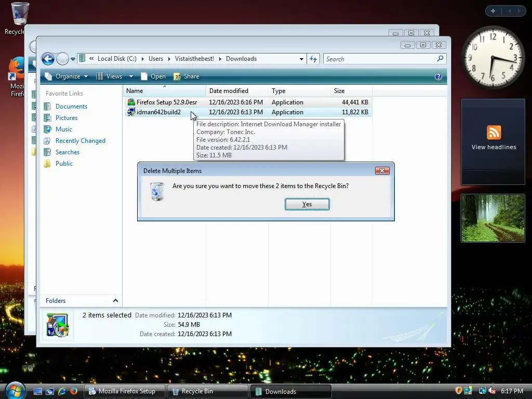Click the forest slideshow gadget picture

(x=493, y=218)
